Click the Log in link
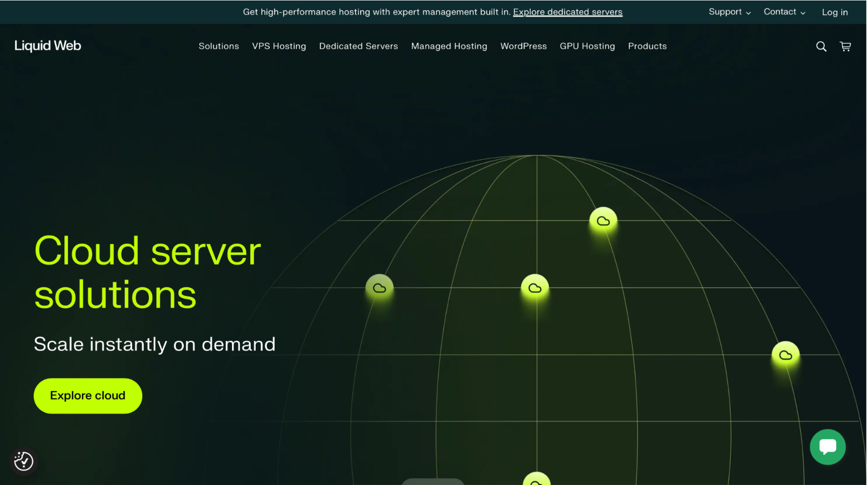The height and width of the screenshot is (485, 868). click(834, 13)
